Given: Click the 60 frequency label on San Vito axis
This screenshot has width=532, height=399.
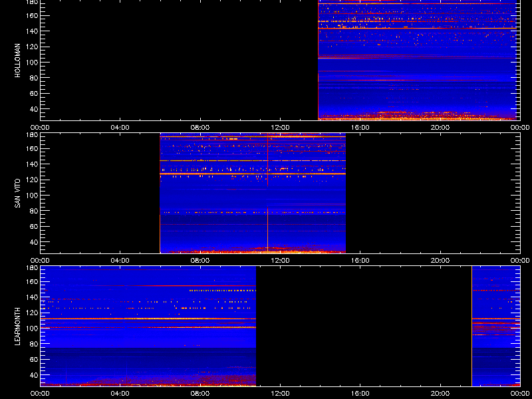Looking at the screenshot, I should pos(35,226).
